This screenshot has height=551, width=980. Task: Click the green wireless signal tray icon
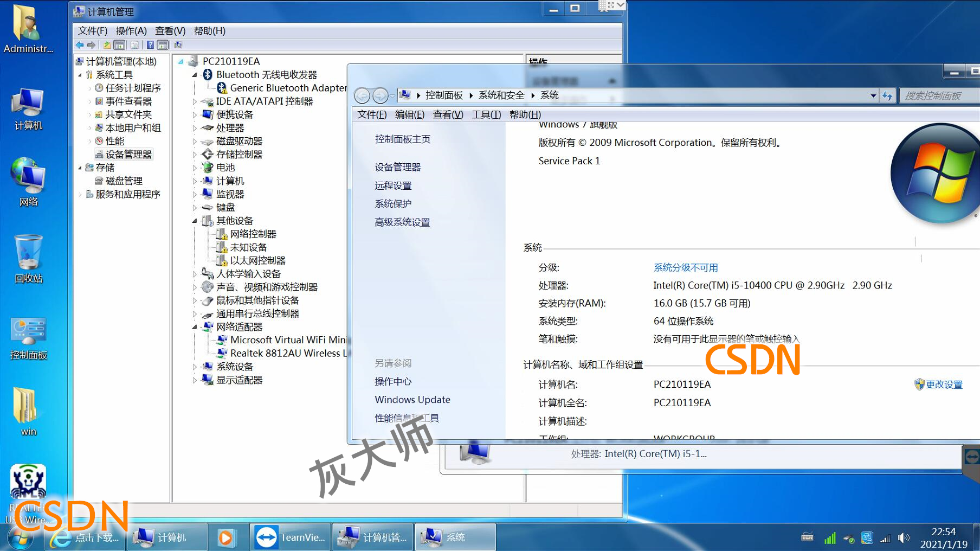830,538
